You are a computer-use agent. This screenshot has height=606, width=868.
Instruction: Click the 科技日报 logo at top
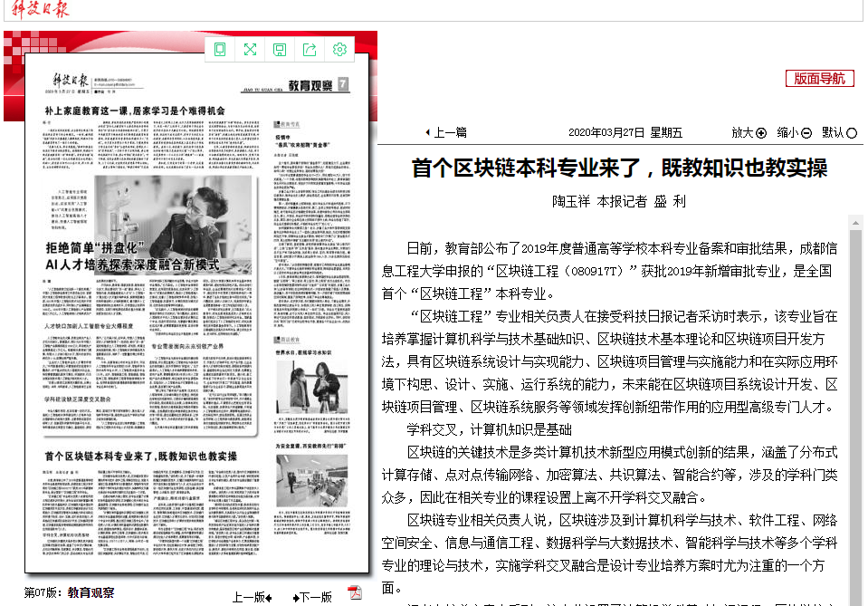point(41,9)
